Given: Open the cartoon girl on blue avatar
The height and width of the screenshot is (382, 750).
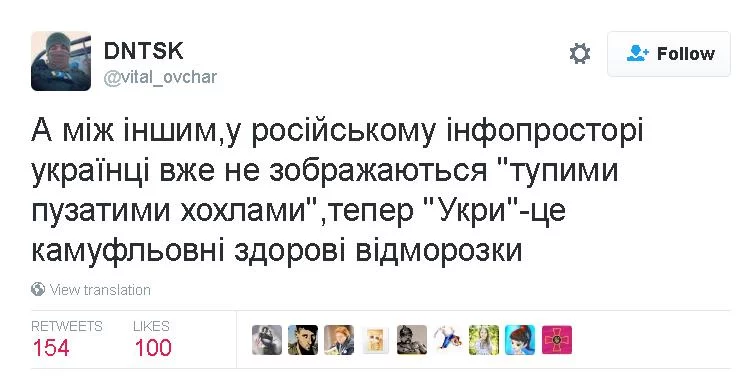Looking at the screenshot, I should click(520, 340).
